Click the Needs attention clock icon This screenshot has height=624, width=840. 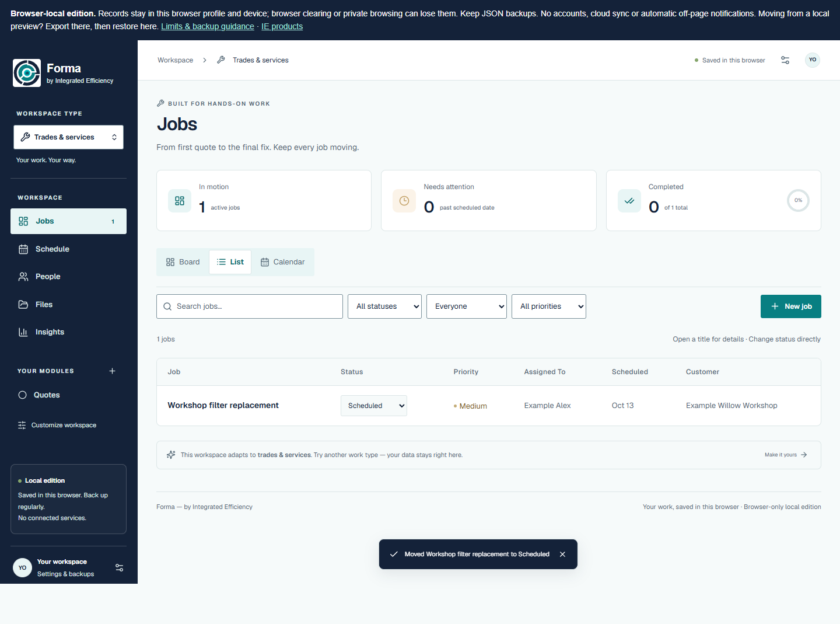(404, 201)
